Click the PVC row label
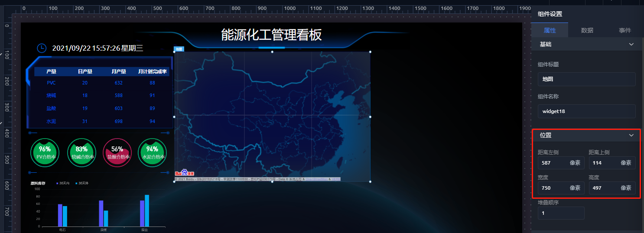 [51, 83]
